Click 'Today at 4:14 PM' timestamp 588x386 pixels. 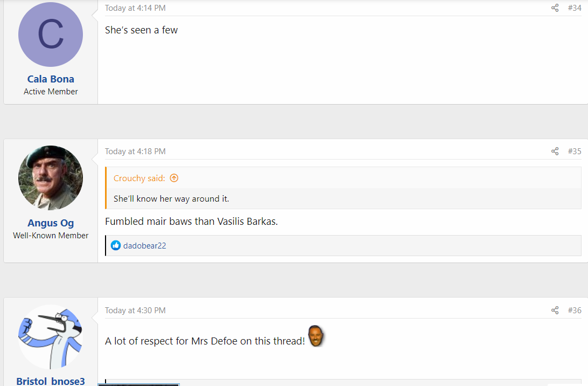click(135, 8)
